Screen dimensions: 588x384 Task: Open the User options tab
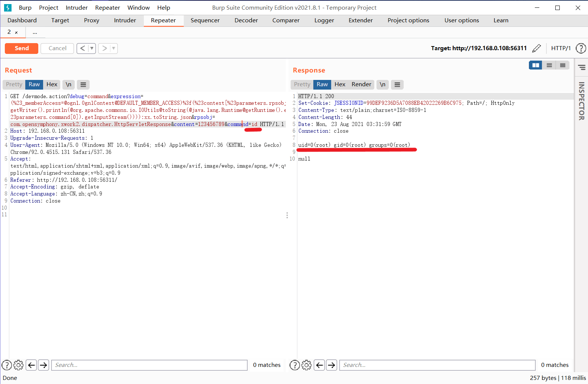click(462, 20)
